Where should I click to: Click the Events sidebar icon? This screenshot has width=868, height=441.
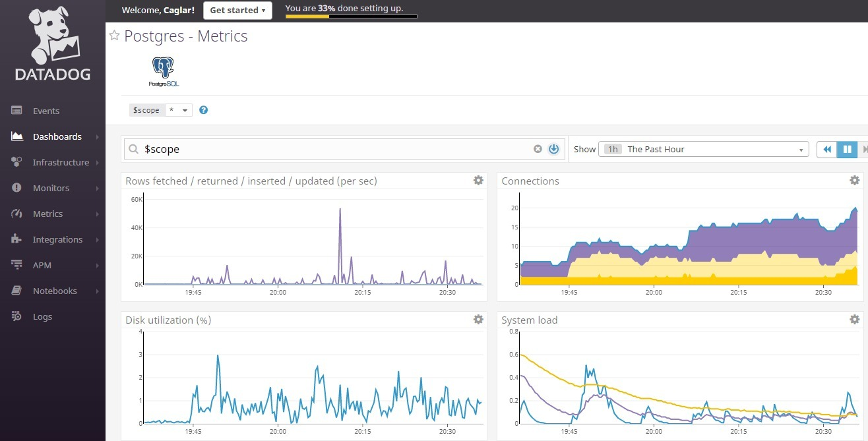click(x=17, y=111)
